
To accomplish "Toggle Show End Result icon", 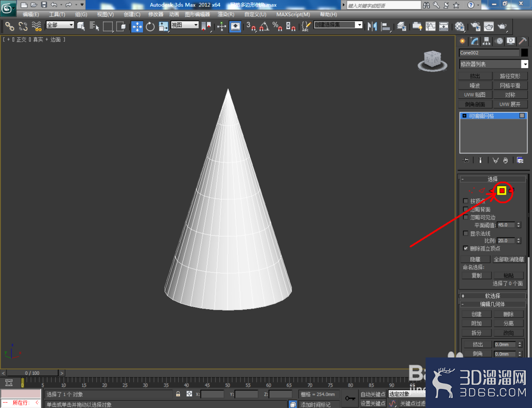I will [480, 161].
